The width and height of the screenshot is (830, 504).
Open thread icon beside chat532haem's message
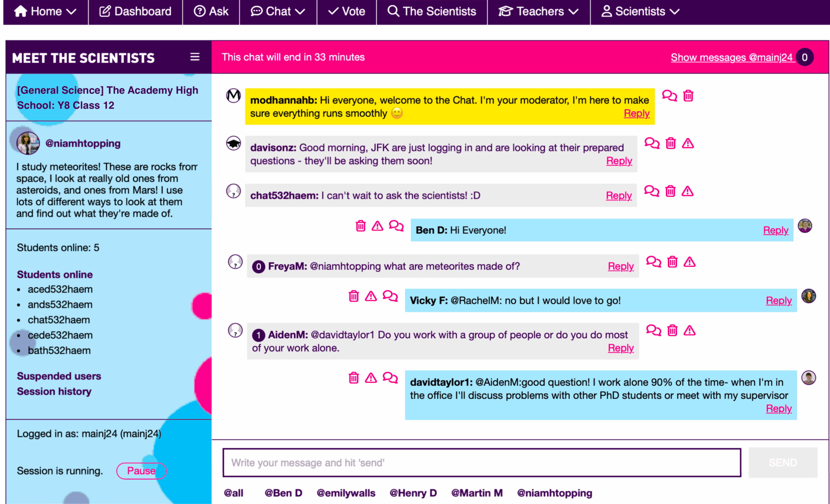tap(651, 191)
